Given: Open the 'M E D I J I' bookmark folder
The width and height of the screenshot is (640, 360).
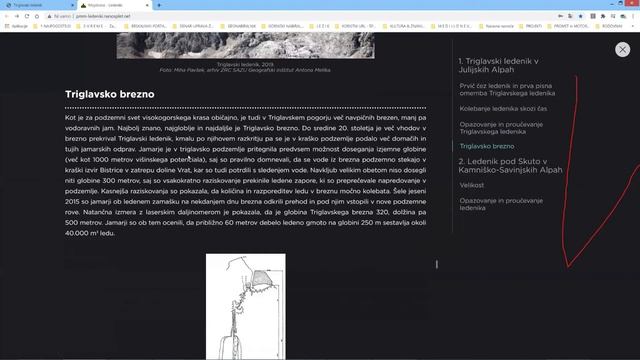Looking at the screenshot, I should [451, 26].
